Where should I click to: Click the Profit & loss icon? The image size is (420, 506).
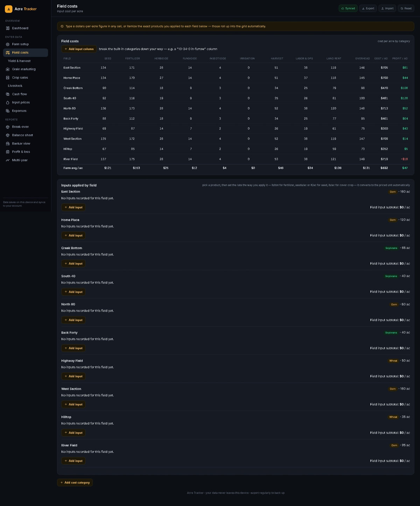tap(8, 152)
